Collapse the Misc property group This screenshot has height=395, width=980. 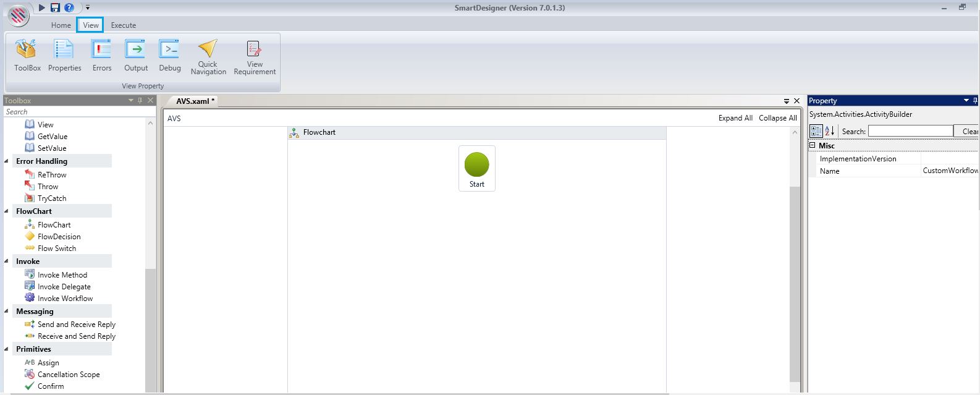tap(813, 145)
